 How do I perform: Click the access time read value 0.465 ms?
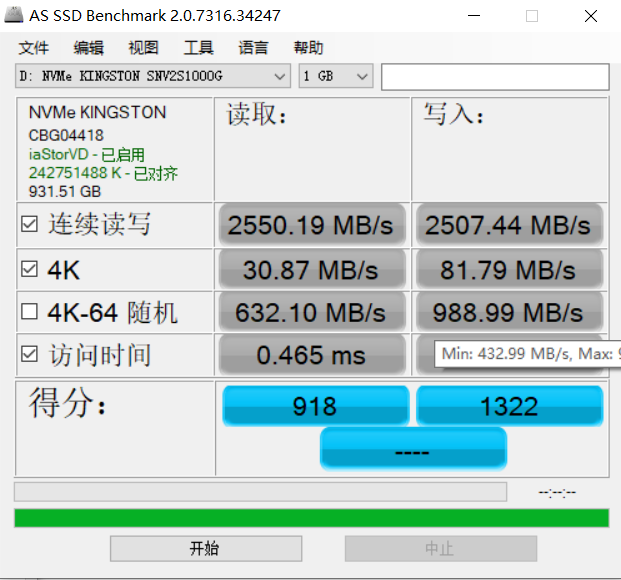(312, 355)
